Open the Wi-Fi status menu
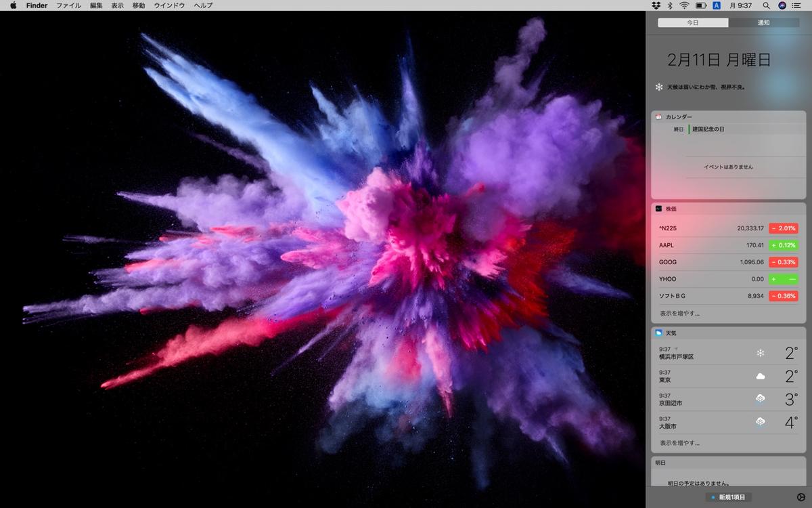Viewport: 812px width, 508px height. click(684, 5)
